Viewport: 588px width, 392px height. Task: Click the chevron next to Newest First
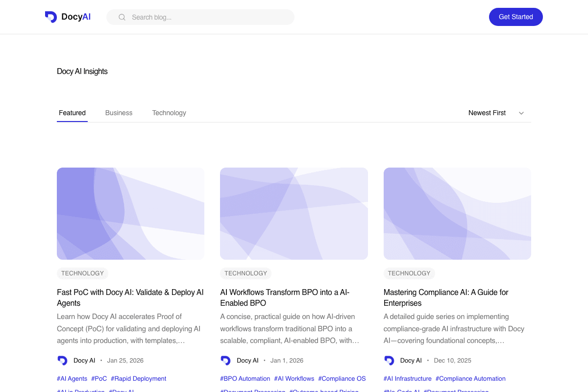point(521,113)
